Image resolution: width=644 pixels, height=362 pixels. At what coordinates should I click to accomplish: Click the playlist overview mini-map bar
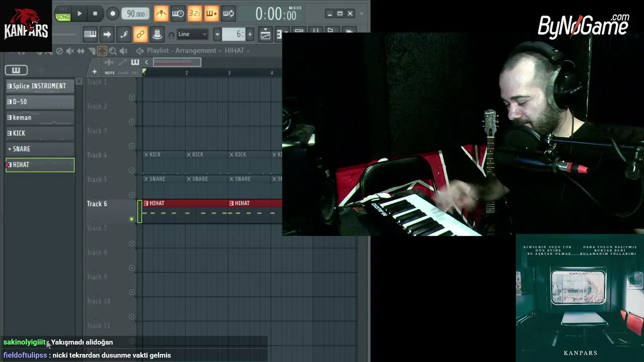(177, 62)
